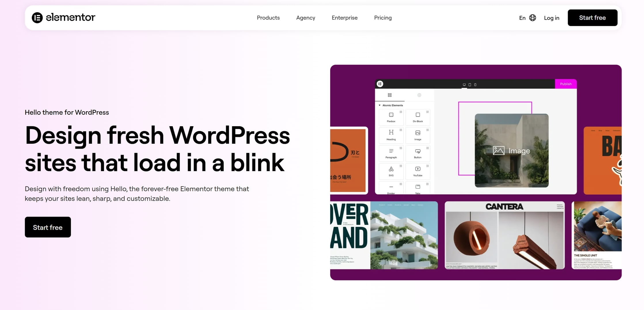
Task: Select the desktop view icon in editor bar
Action: point(464,85)
